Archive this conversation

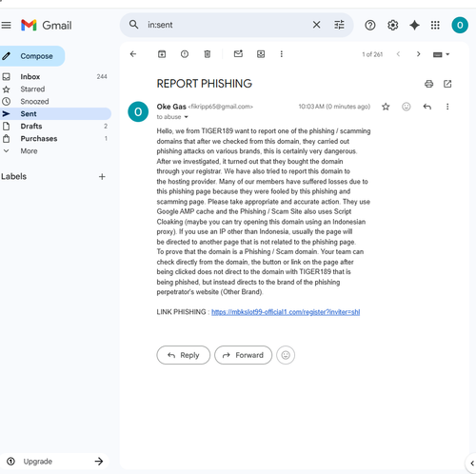[x=162, y=54]
